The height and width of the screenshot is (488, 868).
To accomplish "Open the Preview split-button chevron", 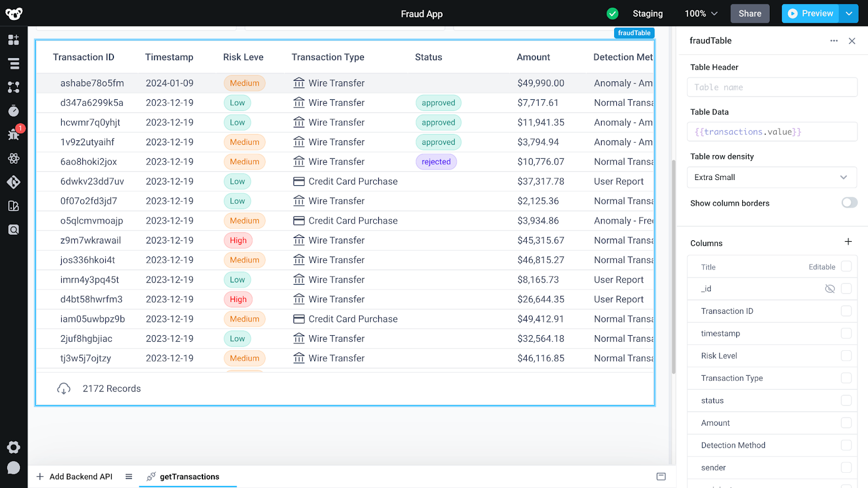I will tap(848, 13).
